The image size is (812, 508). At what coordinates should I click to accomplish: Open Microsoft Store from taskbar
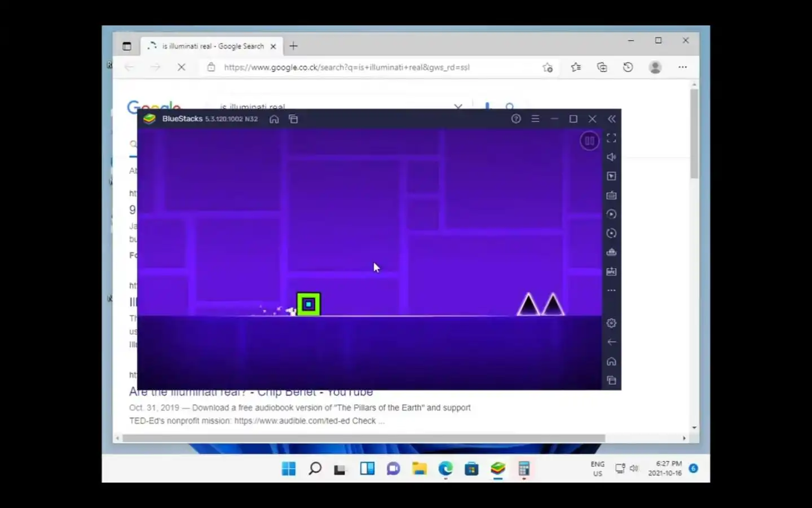[x=471, y=468]
